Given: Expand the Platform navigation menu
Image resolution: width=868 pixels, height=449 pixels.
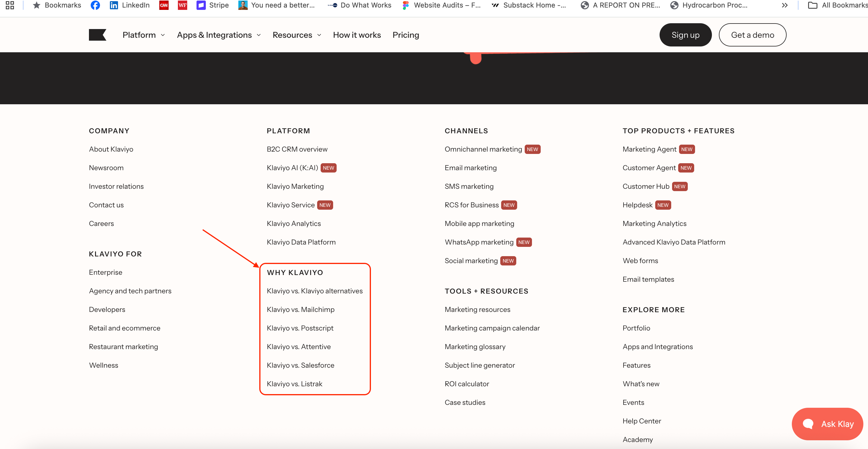Looking at the screenshot, I should point(144,35).
